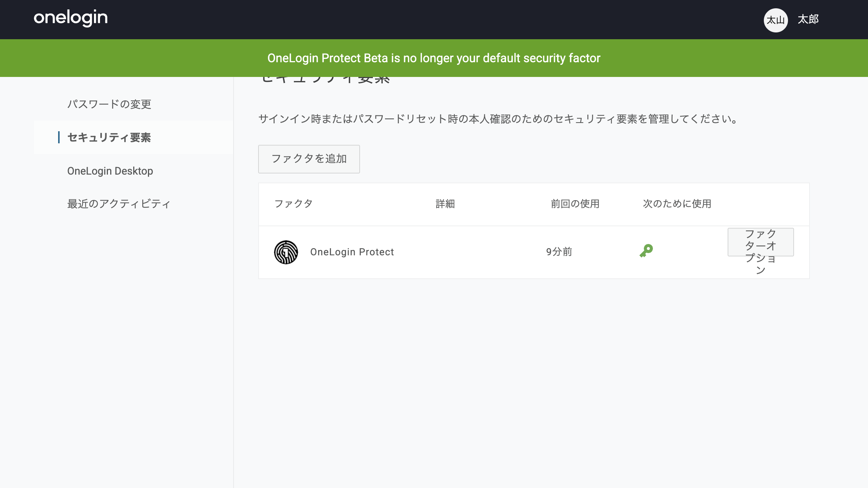
Task: Open the 太山 user avatar
Action: [776, 20]
